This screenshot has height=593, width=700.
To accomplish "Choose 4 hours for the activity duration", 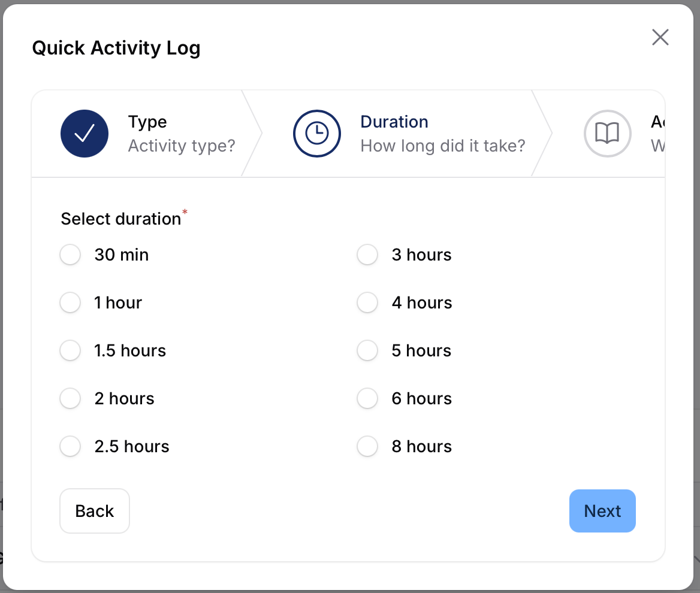I will tap(367, 302).
